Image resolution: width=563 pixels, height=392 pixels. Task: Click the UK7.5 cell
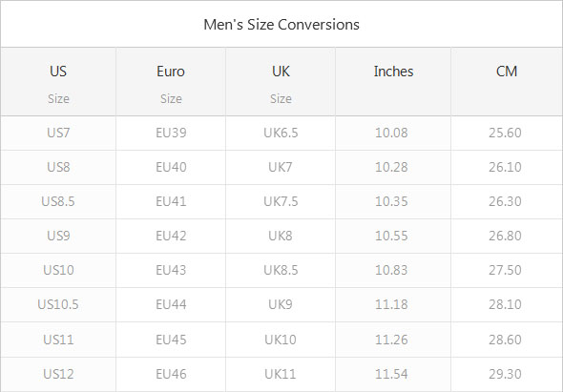(x=281, y=201)
